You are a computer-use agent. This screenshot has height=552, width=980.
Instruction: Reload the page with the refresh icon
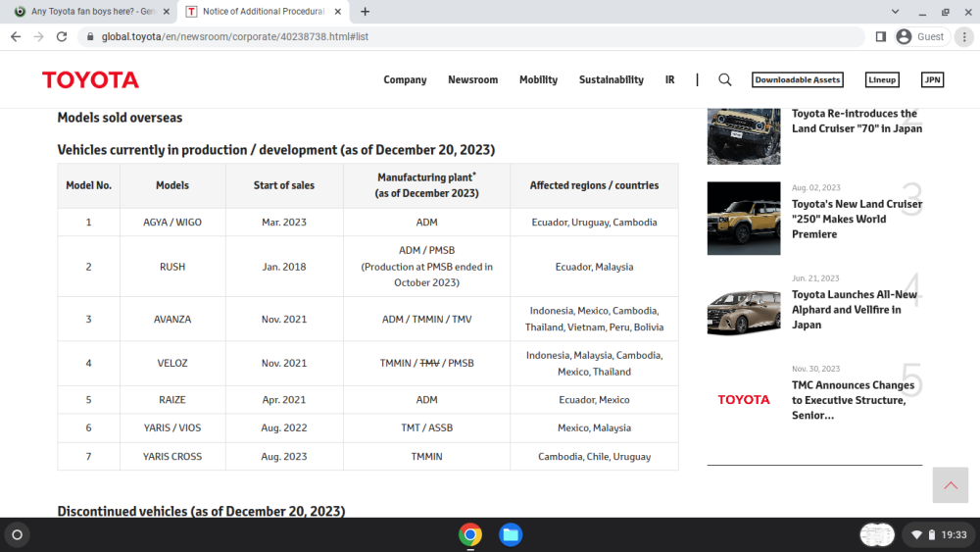(x=61, y=37)
